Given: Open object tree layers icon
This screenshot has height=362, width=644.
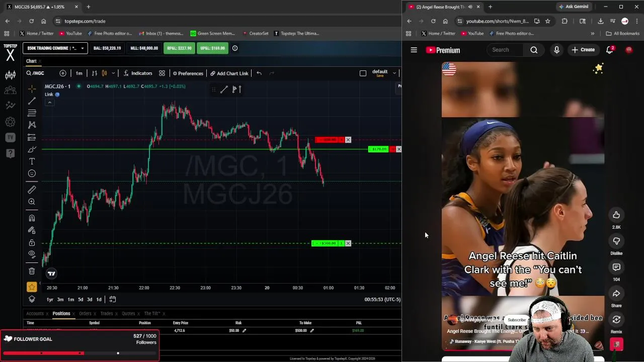Looking at the screenshot, I should pos(32,299).
